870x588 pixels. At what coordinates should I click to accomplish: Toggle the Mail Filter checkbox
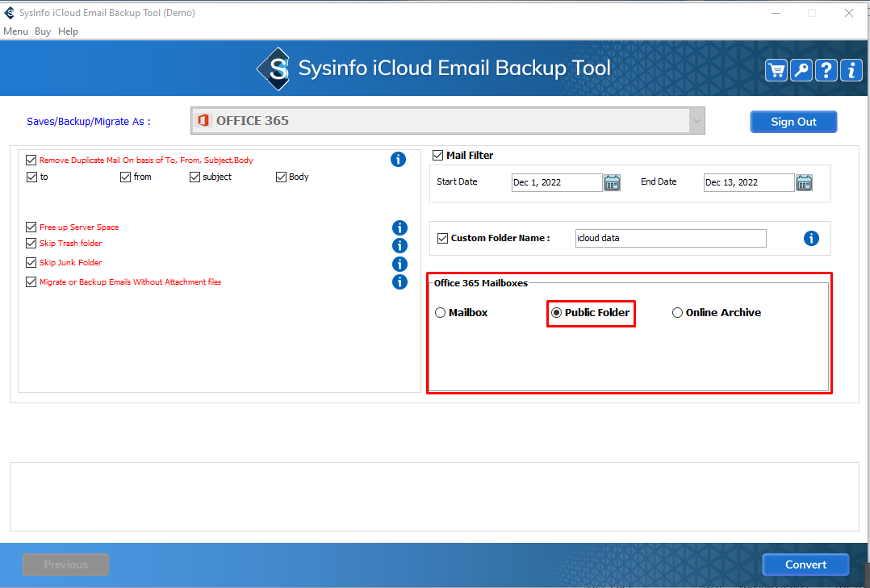coord(438,155)
